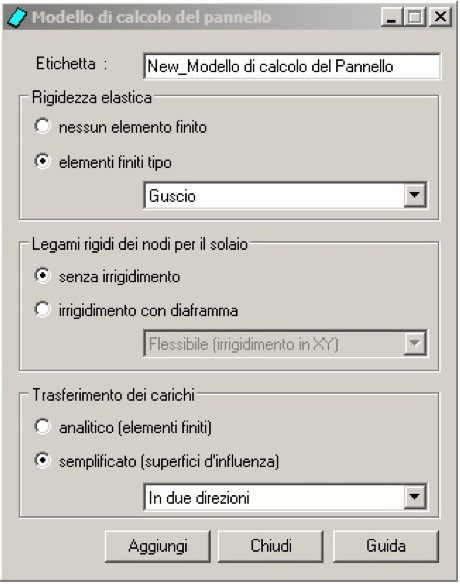
Task: Click the dialog title bar text
Action: (152, 17)
